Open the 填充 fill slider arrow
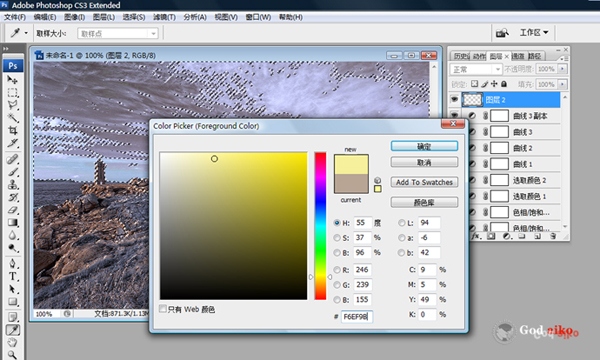 pos(562,84)
